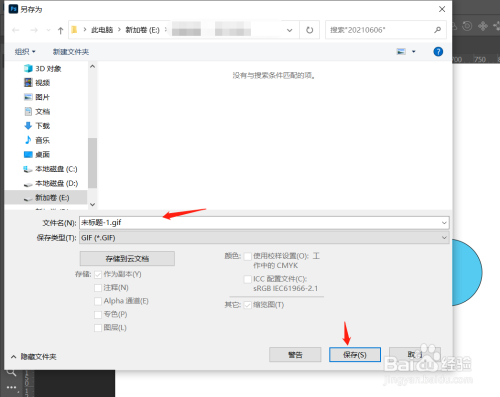The image size is (500, 397).
Task: Click the Forward navigation arrow
Action: (34, 30)
